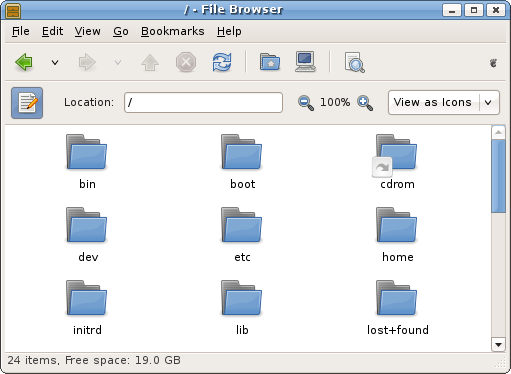Click the greyed-out Forward arrow
The image size is (511, 374).
[x=87, y=62]
